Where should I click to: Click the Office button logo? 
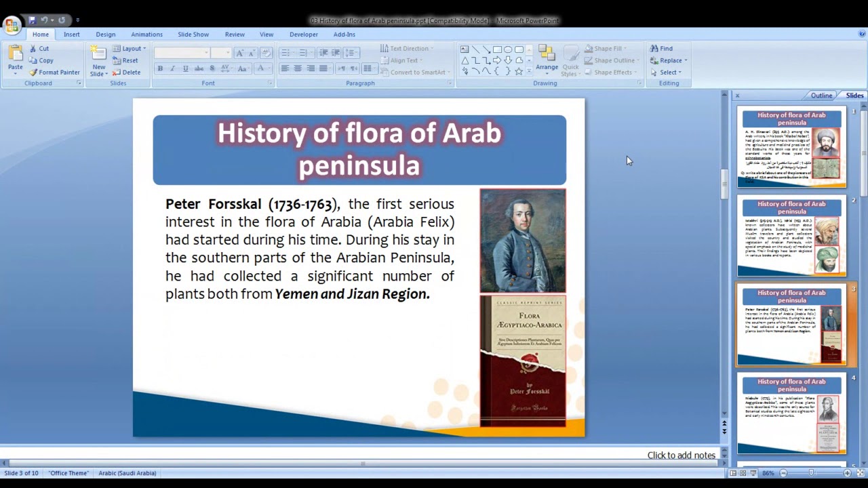[x=12, y=26]
